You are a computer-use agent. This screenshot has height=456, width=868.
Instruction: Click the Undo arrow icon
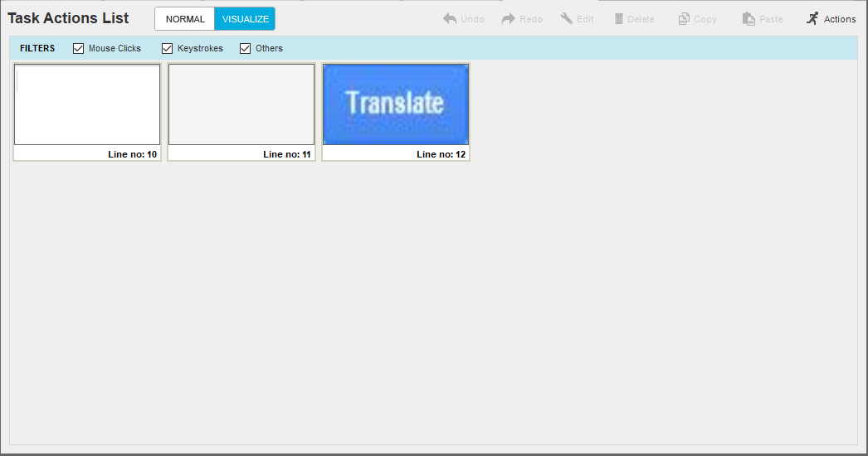click(x=450, y=19)
